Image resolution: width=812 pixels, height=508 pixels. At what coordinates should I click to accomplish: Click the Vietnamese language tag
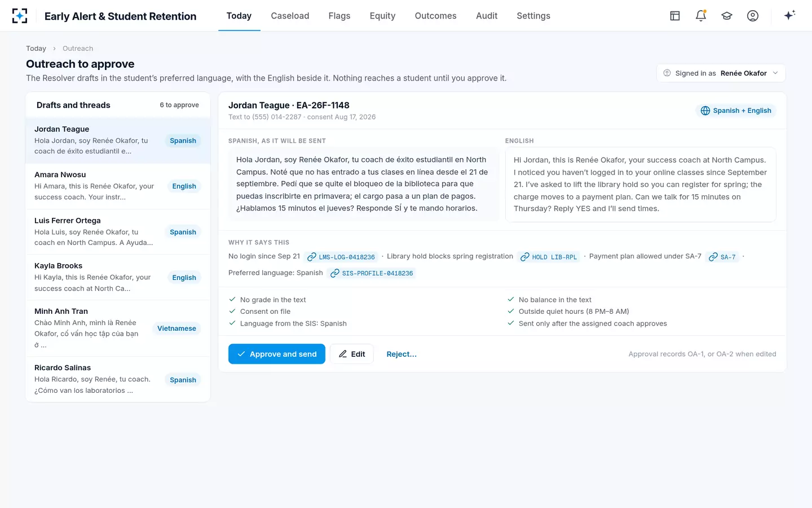coord(176,329)
